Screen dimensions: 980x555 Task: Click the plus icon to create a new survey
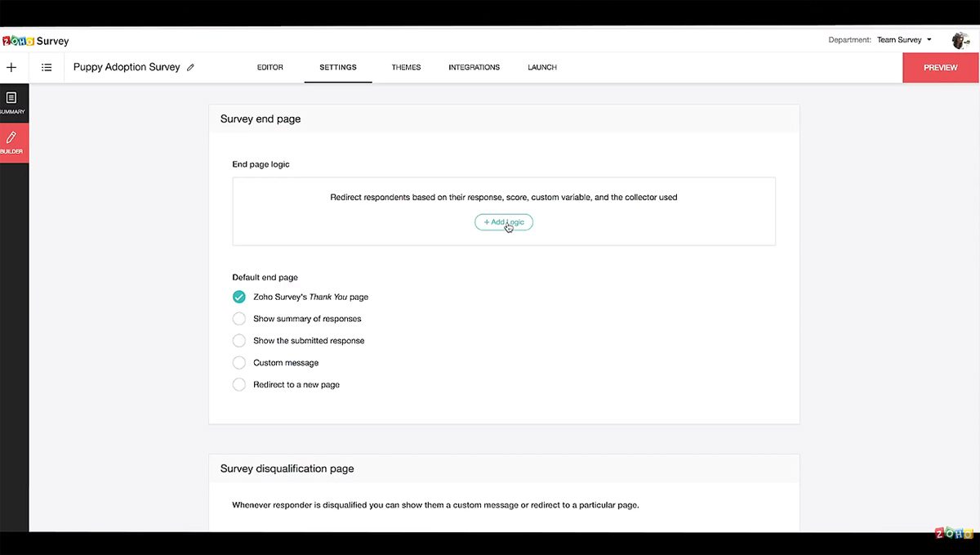tap(11, 67)
